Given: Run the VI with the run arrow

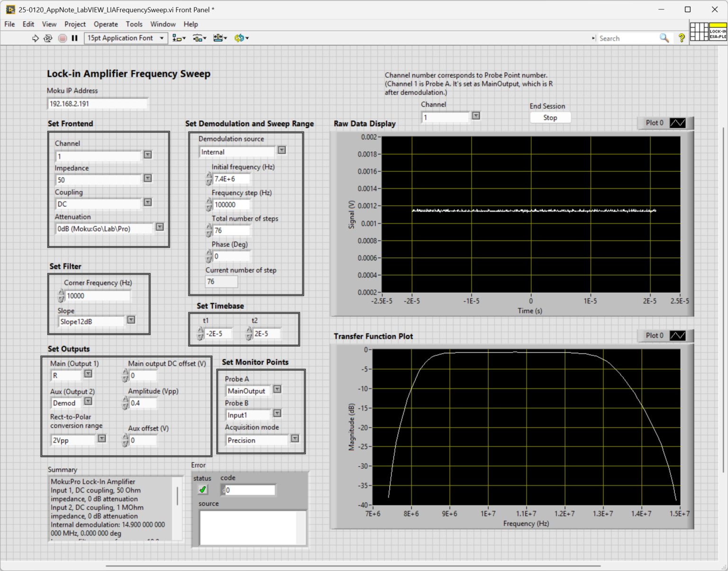Looking at the screenshot, I should 35,38.
